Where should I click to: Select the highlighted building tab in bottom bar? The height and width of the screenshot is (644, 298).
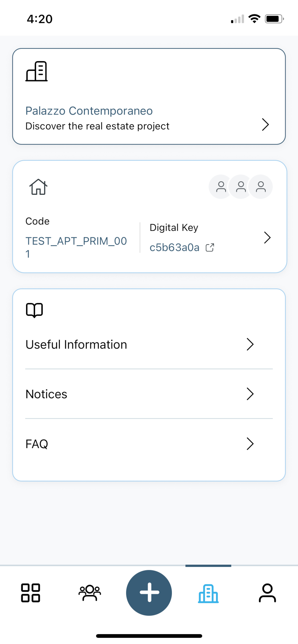click(208, 593)
